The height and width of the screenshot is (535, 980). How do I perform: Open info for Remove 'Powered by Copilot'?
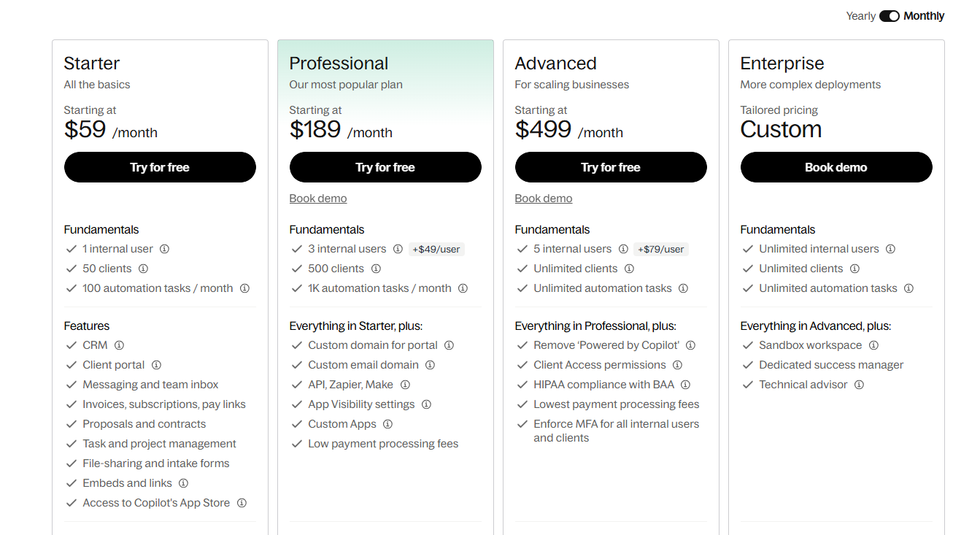point(690,345)
